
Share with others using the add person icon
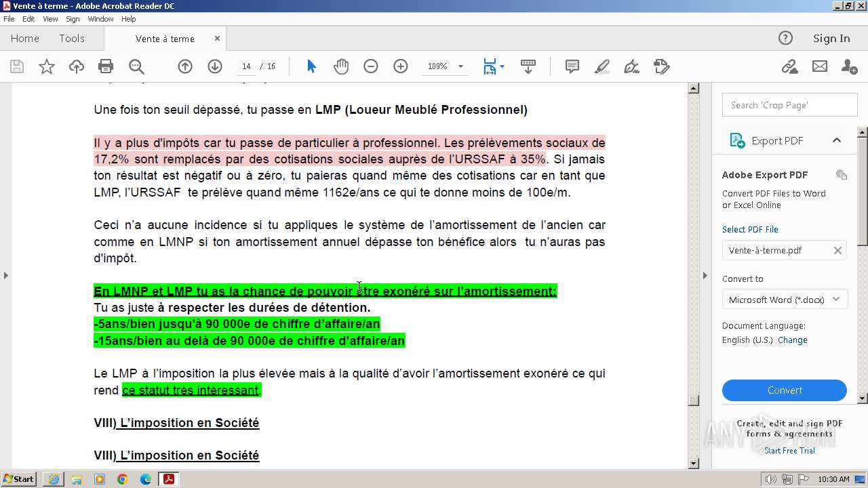849,66
